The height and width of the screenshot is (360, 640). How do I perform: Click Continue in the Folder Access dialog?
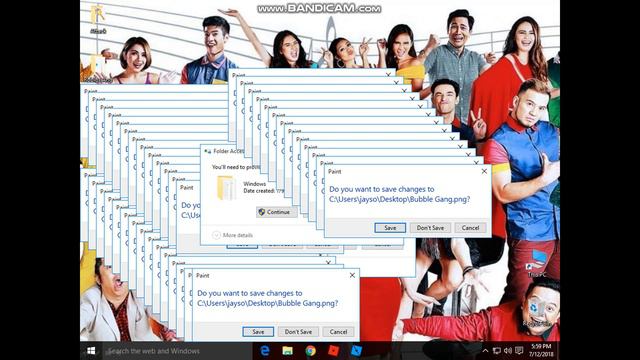276,212
